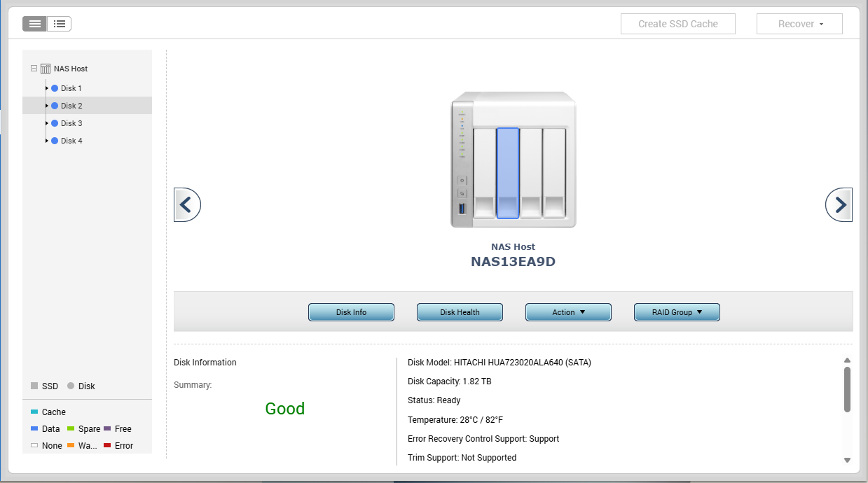The width and height of the screenshot is (868, 483).
Task: Click the NAS13EA9D host name
Action: click(514, 262)
